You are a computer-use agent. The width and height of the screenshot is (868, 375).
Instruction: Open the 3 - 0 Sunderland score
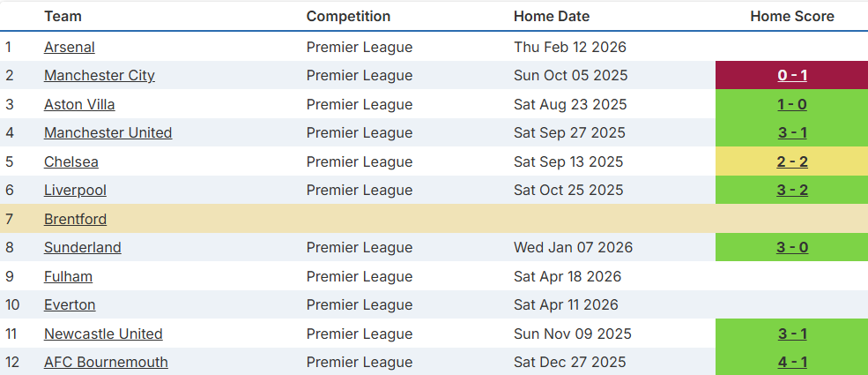(x=792, y=247)
